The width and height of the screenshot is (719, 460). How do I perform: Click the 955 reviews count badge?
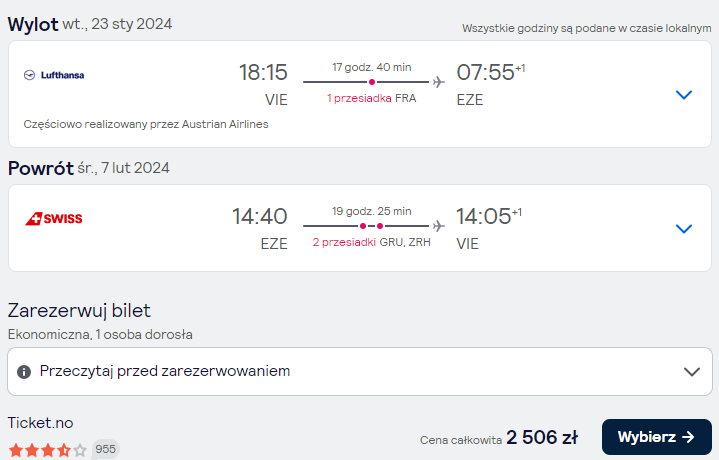tap(106, 449)
